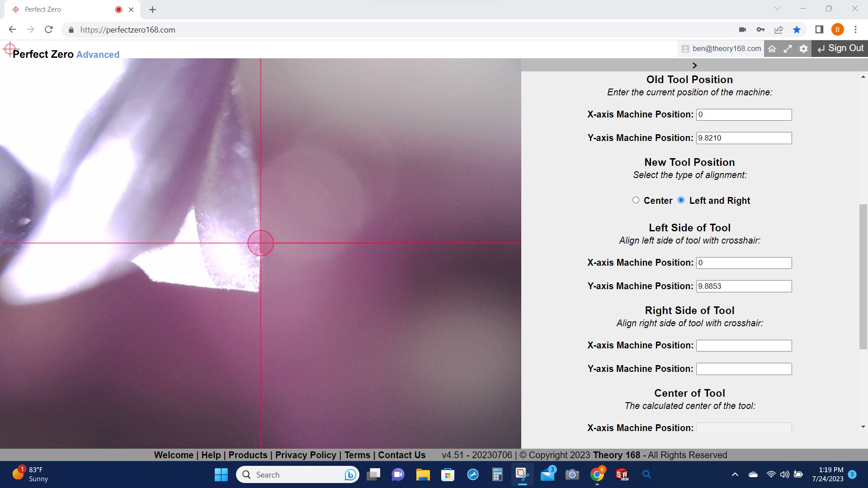Click the browser share page icon
Viewport: 868px width, 488px height.
pos(778,30)
